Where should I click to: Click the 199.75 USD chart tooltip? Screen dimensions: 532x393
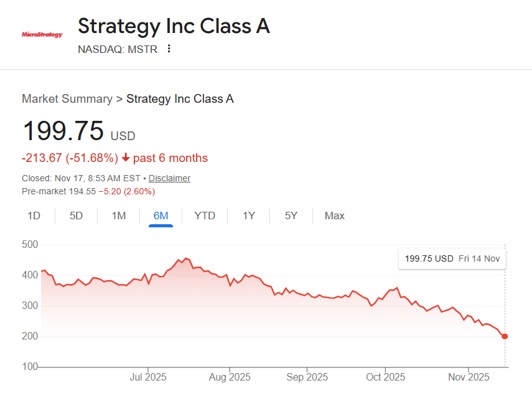452,258
